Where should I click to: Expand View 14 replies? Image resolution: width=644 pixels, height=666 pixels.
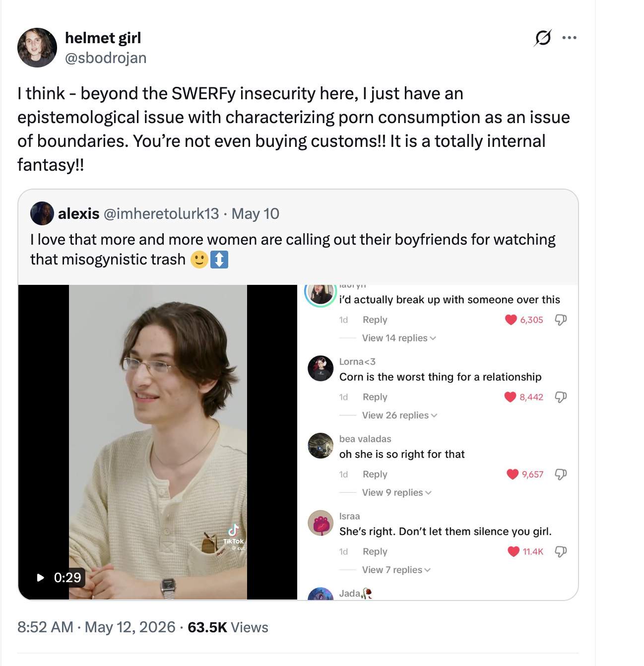point(399,338)
